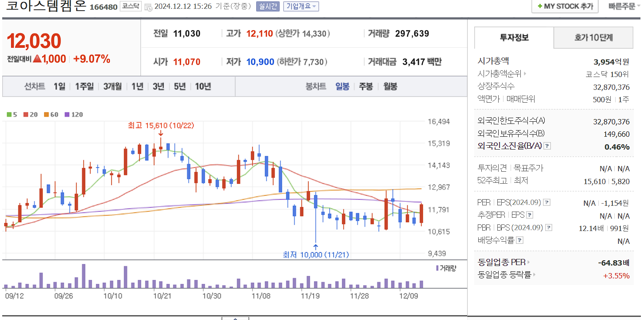Click the question mark beside 배당수익률
The height and width of the screenshot is (320, 644).
(519, 239)
